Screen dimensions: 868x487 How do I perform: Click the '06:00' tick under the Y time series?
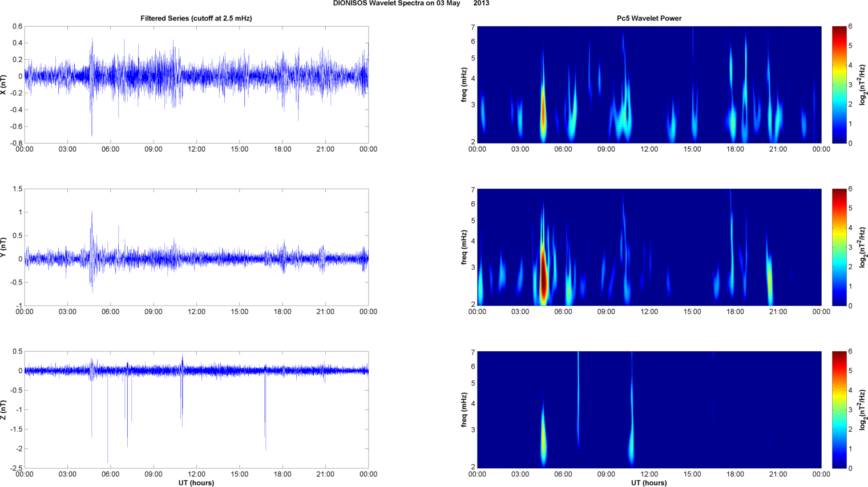tap(110, 312)
